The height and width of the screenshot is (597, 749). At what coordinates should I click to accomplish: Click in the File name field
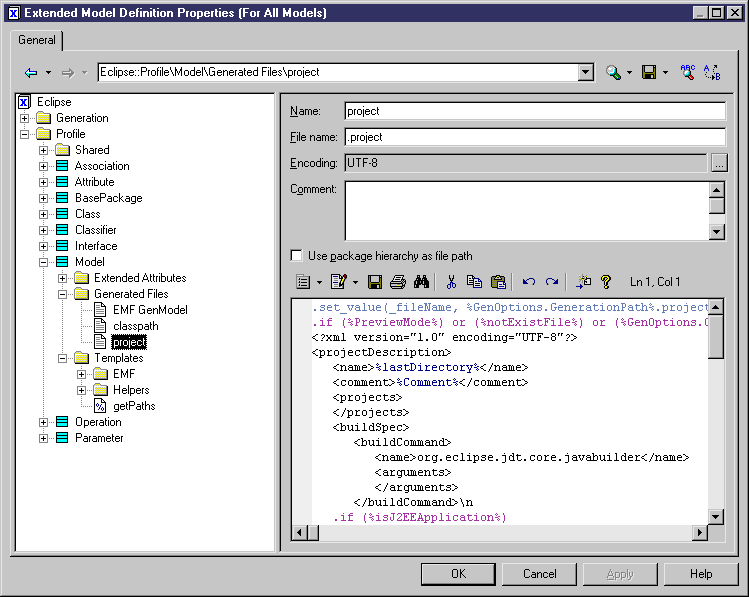535,137
